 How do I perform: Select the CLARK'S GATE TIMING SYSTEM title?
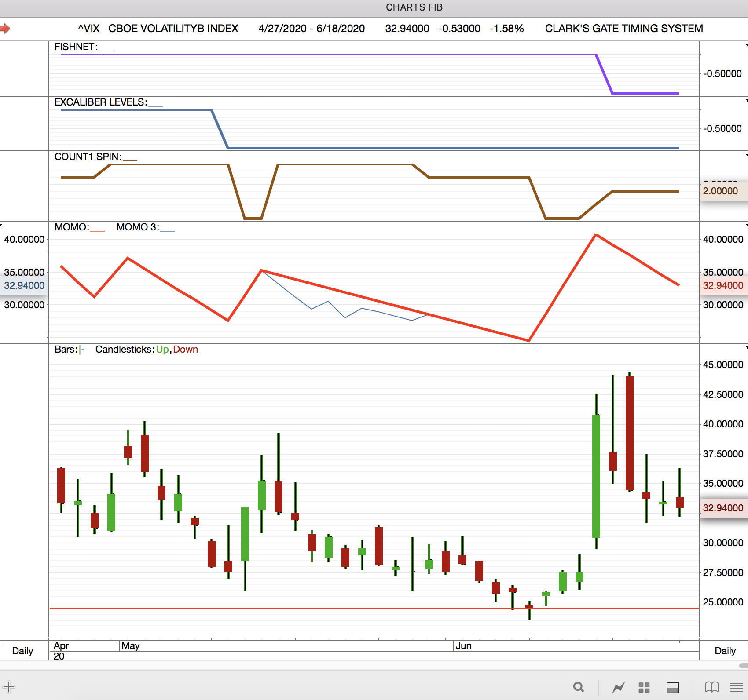point(623,29)
